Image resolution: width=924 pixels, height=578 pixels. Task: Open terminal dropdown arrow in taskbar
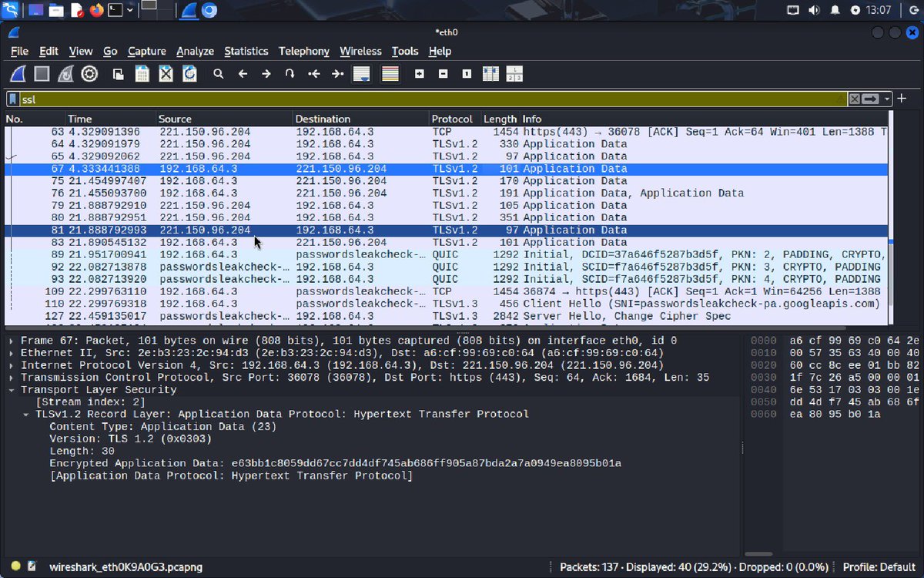[x=130, y=10]
